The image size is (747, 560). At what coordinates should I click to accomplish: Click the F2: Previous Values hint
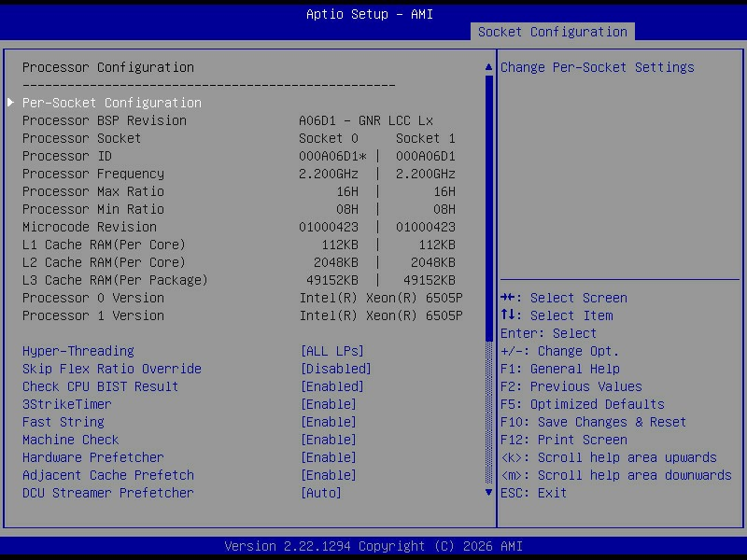pos(571,386)
